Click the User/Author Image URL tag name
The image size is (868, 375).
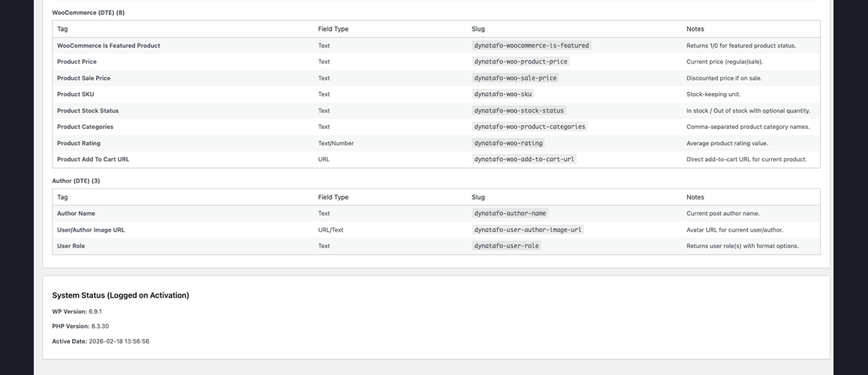click(x=91, y=230)
